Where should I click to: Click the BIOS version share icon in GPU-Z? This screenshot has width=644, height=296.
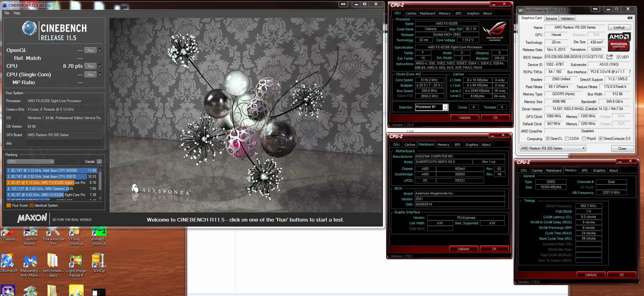pyautogui.click(x=610, y=57)
